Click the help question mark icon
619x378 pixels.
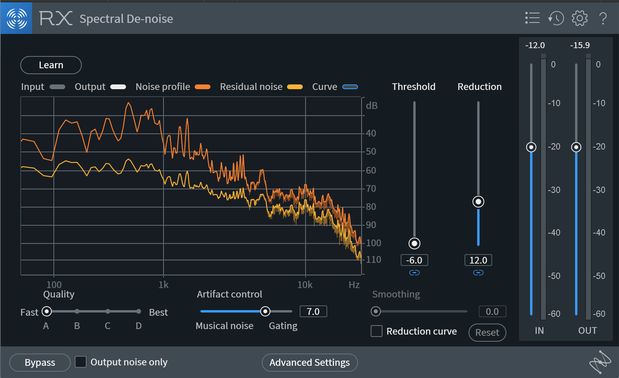point(603,19)
